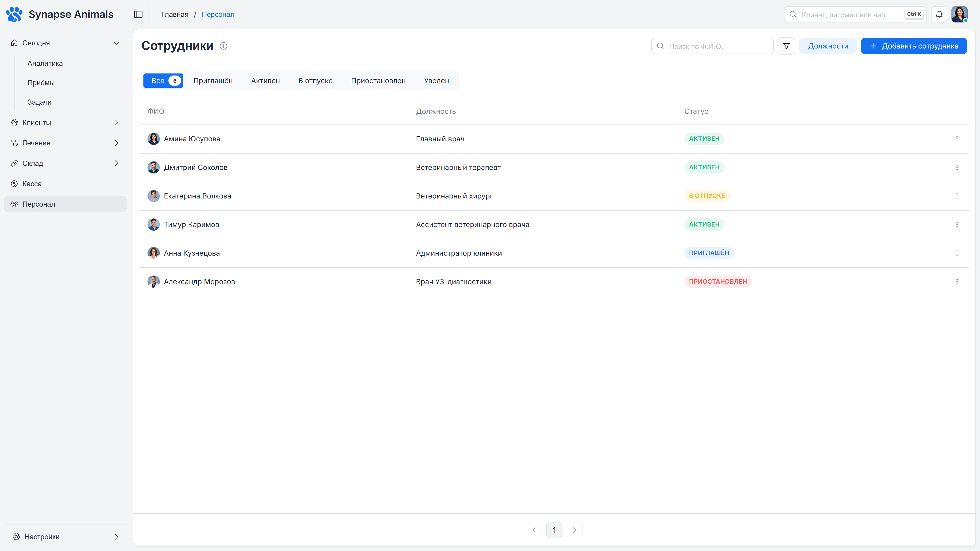Focus the Поиск по Ф.И.О. field
The width and height of the screenshot is (980, 551).
(x=712, y=46)
